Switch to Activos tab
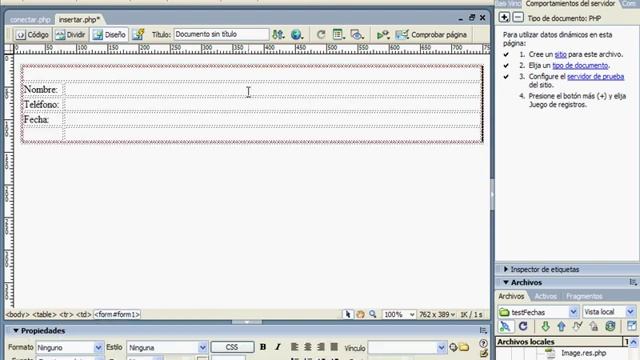 pos(545,296)
